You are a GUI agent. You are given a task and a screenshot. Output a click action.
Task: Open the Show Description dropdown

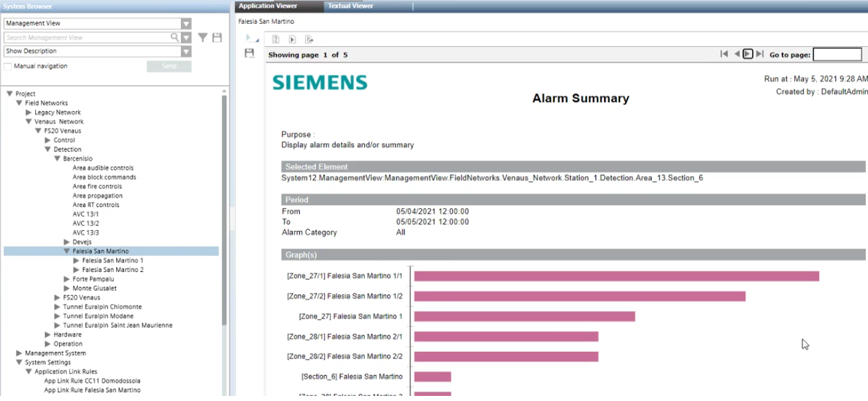coord(186,51)
